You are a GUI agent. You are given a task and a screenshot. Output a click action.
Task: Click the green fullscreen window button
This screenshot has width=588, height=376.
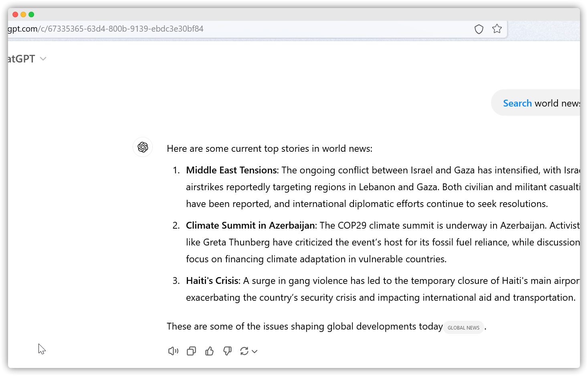point(31,14)
